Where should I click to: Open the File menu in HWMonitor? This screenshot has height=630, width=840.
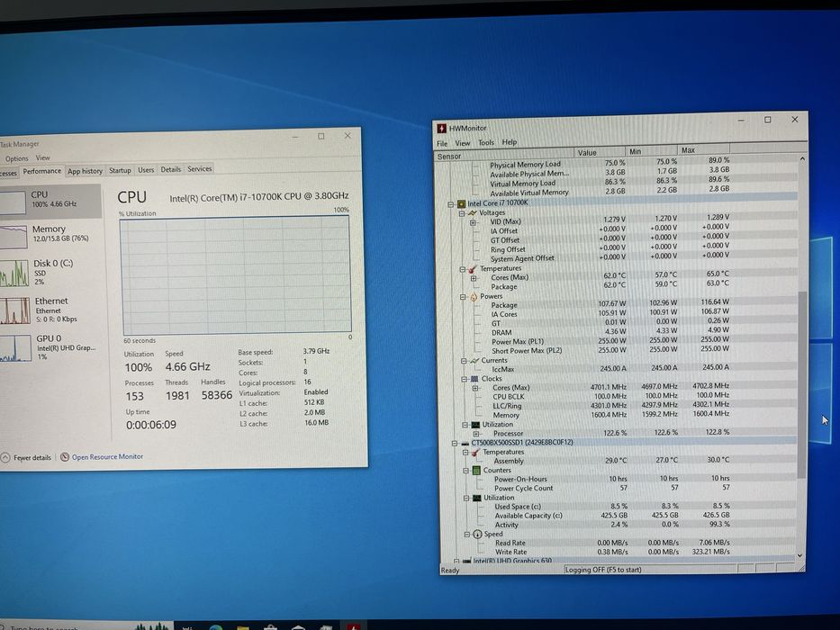coord(442,144)
